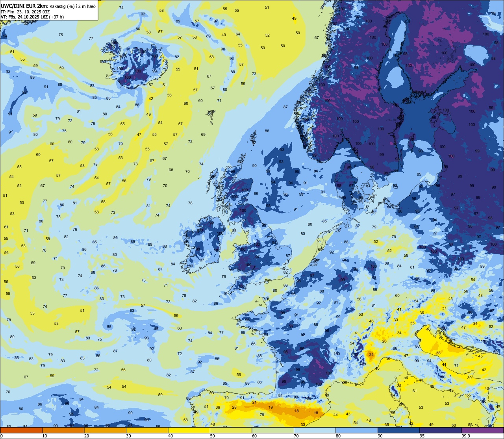Screen dimensions: 504x439
Task: Pick the 50–60 pale yellow legend swatch
Action: coord(231,430)
